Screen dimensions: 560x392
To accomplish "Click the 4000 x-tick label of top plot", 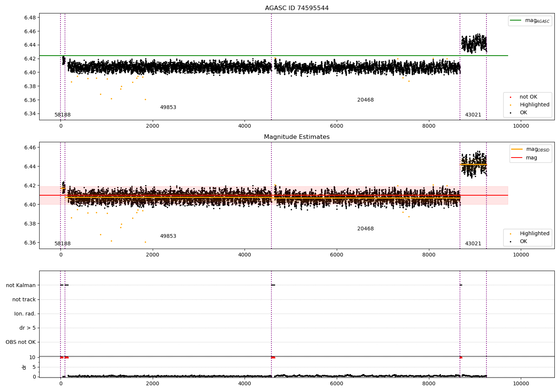I will (x=245, y=126).
